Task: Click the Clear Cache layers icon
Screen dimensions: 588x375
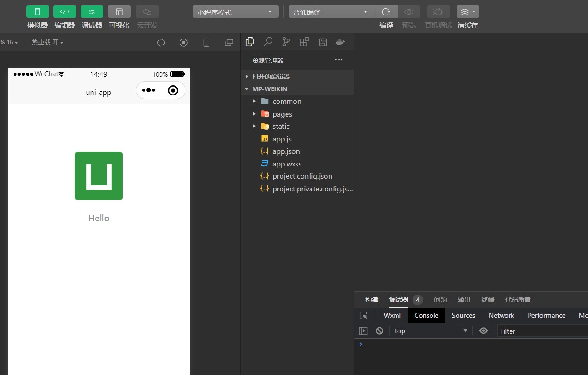Action: 467,12
